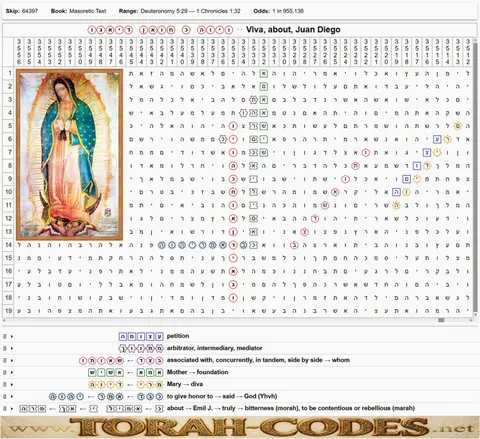
Task: Open the www.TORAH-CODES.net banner link
Action: coord(240,427)
